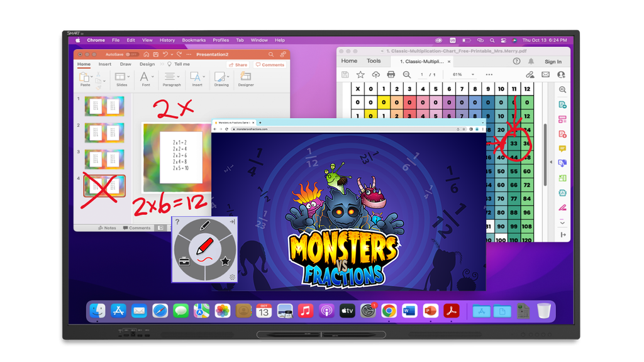Click the cloud upload icon in Acrobat toolbar
The image size is (644, 362).
(x=376, y=74)
